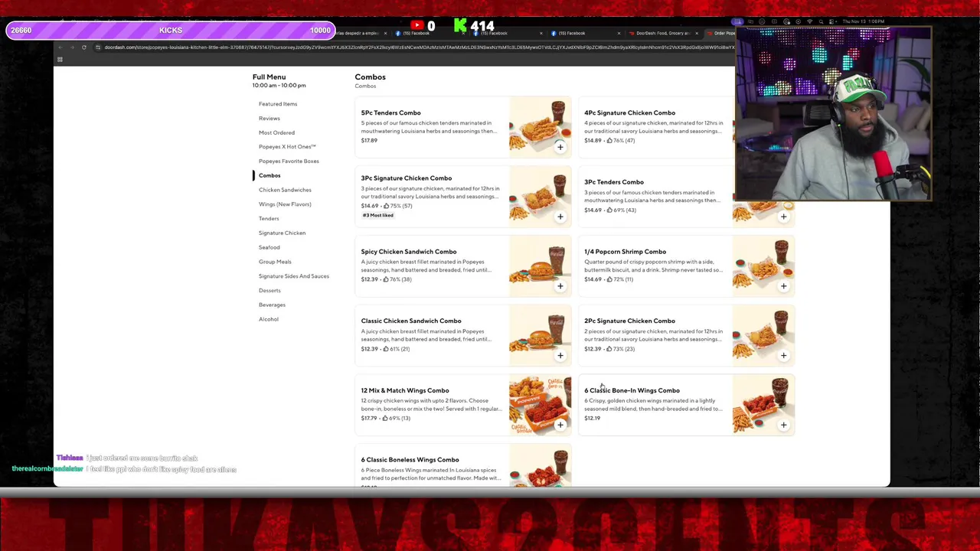Select Combos in the sidebar menu
The height and width of the screenshot is (551, 980).
click(269, 175)
